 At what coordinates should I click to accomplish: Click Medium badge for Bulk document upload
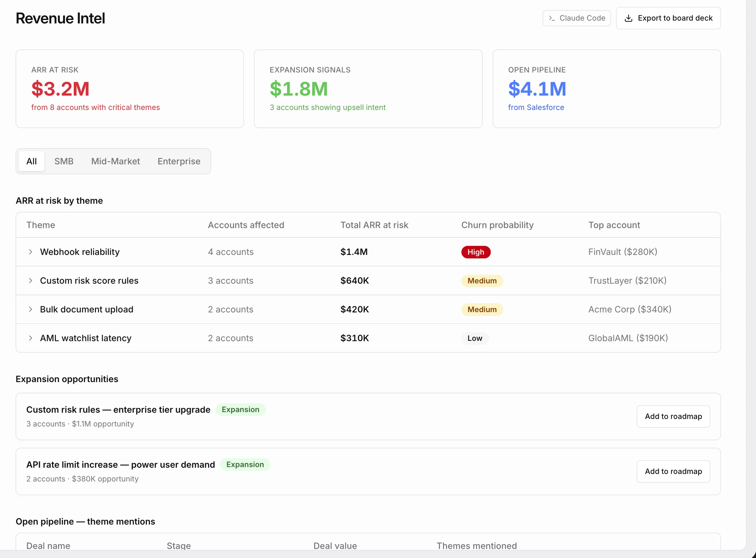(x=482, y=309)
